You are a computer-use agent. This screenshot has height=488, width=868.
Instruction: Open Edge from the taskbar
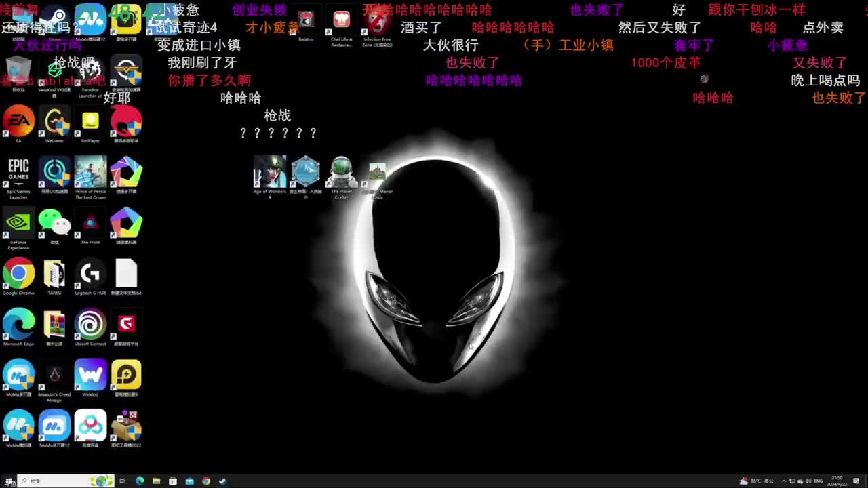[140, 481]
